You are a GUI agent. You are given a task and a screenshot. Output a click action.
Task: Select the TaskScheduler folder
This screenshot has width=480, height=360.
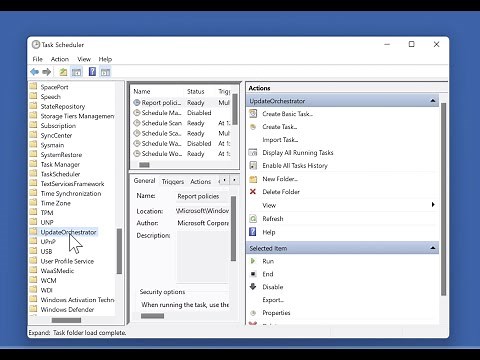pos(60,174)
